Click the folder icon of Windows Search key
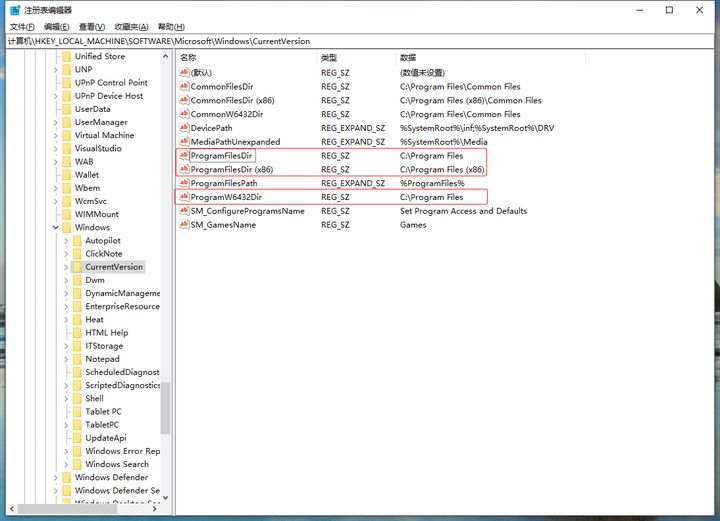Image resolution: width=720 pixels, height=521 pixels. tap(77, 465)
